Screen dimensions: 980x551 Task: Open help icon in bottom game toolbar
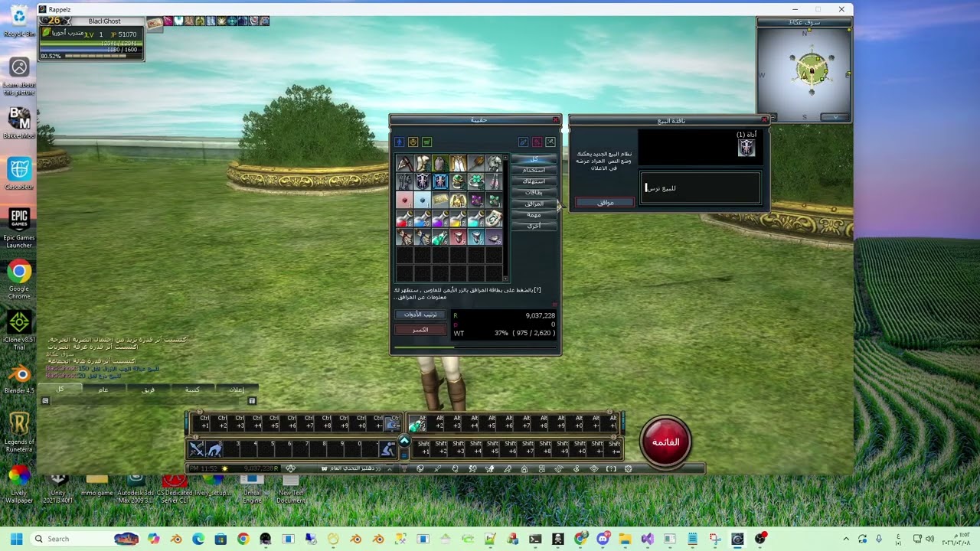[611, 468]
